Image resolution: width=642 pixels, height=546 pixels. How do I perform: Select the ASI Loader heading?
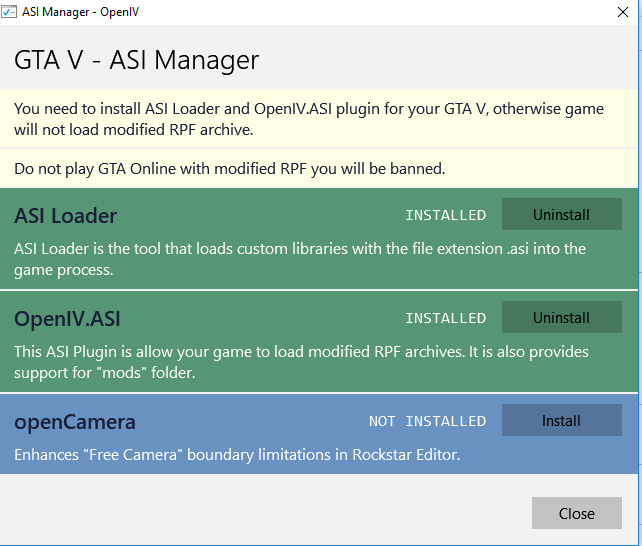pyautogui.click(x=66, y=216)
